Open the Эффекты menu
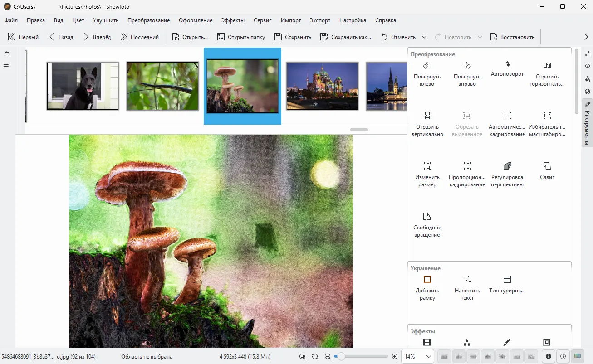593x364 pixels. tap(233, 20)
